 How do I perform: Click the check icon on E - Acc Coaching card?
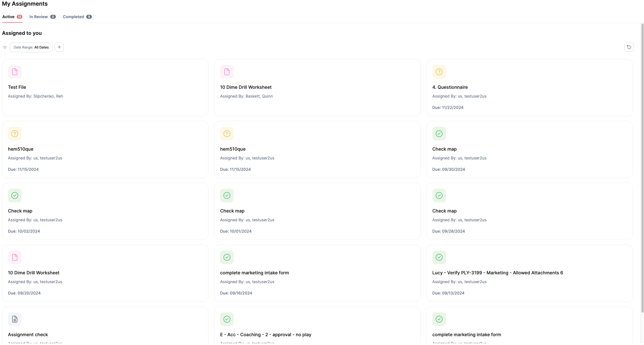[227, 319]
